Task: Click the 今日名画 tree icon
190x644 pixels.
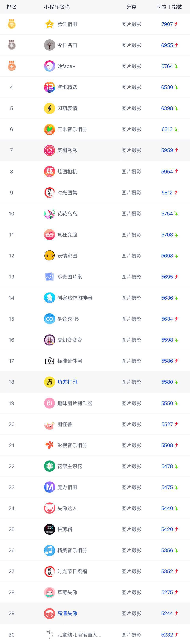Action: pyautogui.click(x=49, y=45)
